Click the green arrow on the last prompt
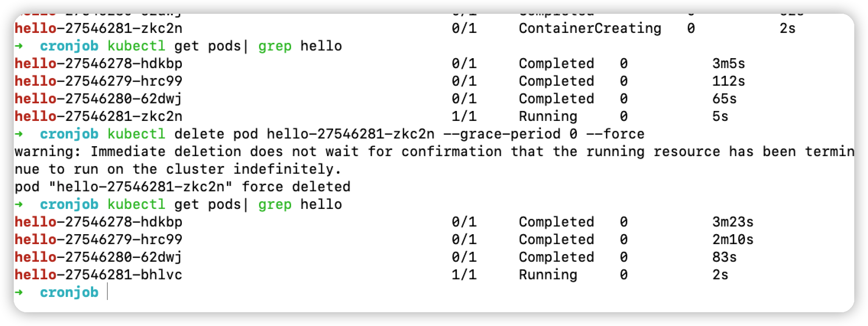This screenshot has height=326, width=868. click(x=19, y=292)
